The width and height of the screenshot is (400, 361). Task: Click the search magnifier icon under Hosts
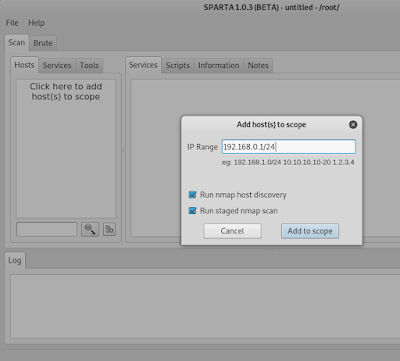click(90, 229)
